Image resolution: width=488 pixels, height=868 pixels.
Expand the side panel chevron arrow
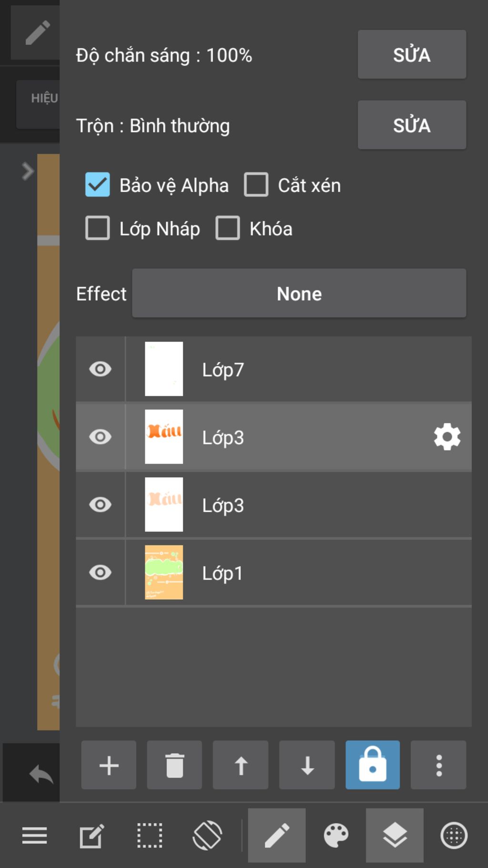(27, 171)
